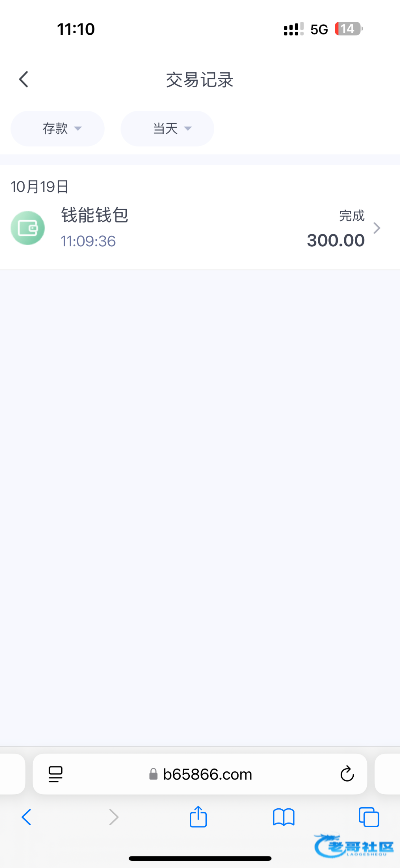Tap the battery indicator in status bar
The height and width of the screenshot is (868, 400).
[348, 29]
